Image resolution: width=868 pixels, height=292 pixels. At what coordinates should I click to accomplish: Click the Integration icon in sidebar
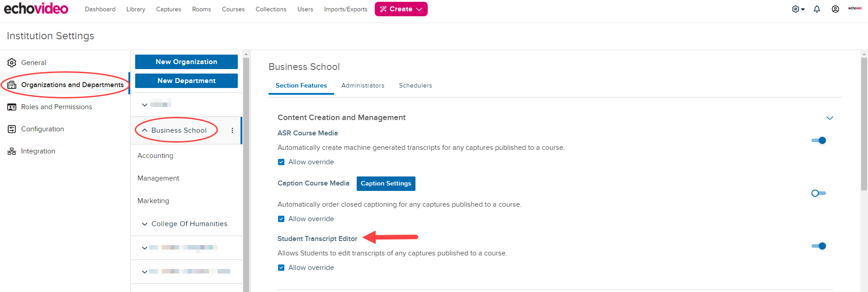12,151
